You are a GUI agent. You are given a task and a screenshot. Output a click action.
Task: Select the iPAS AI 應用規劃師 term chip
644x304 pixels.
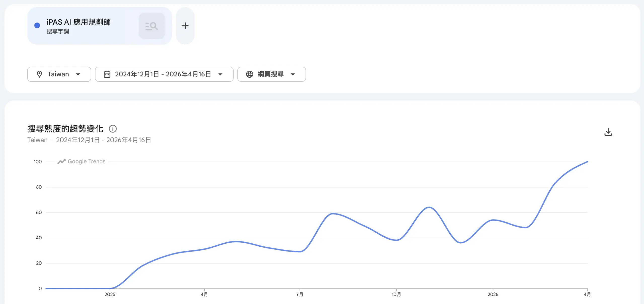(x=78, y=22)
